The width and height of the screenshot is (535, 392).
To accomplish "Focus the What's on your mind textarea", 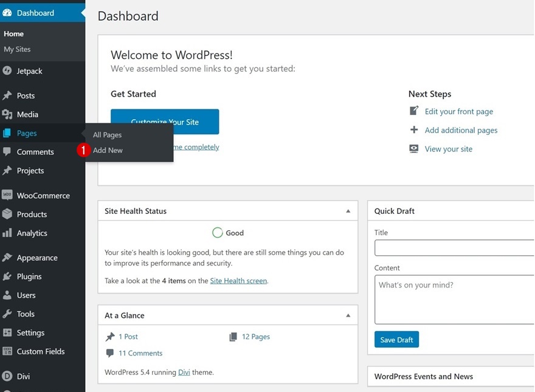I will point(454,299).
